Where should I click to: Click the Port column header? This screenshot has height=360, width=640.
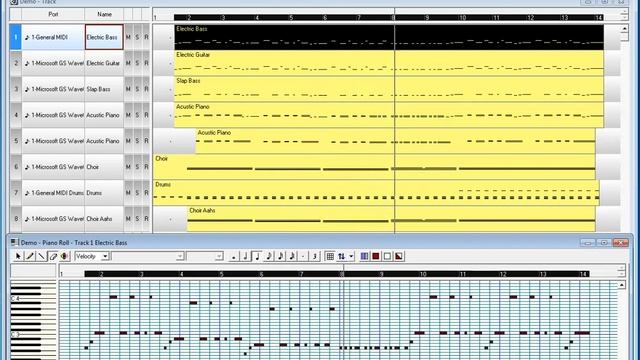(x=53, y=14)
